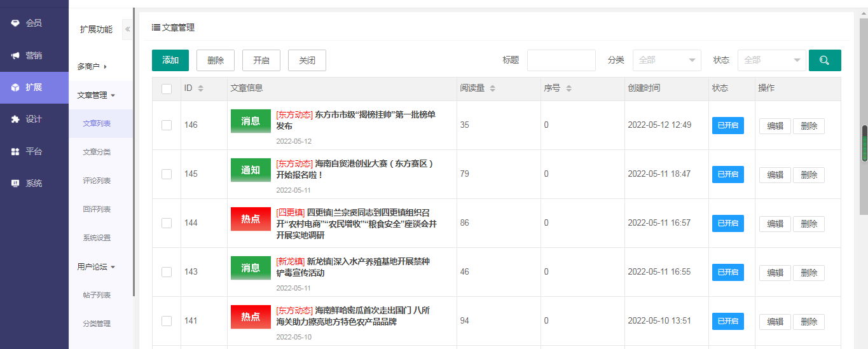868x349 pixels.
Task: Click the 标题 search input field
Action: [561, 60]
